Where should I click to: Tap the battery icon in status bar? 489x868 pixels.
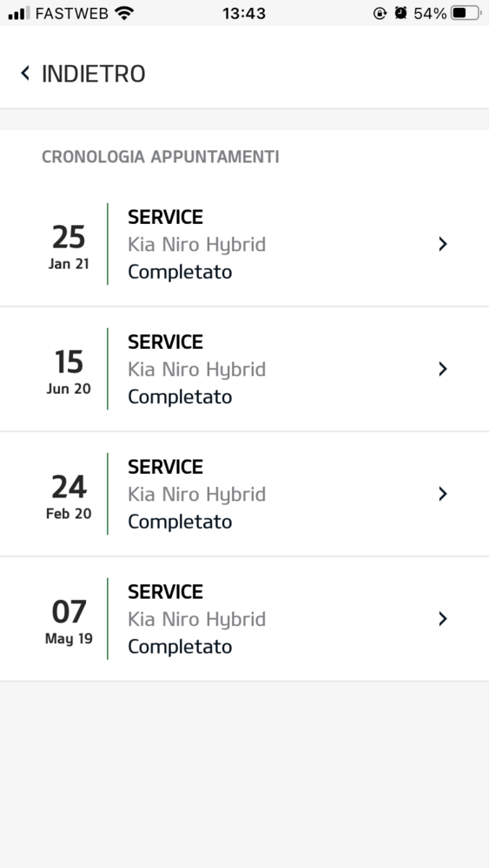click(466, 13)
